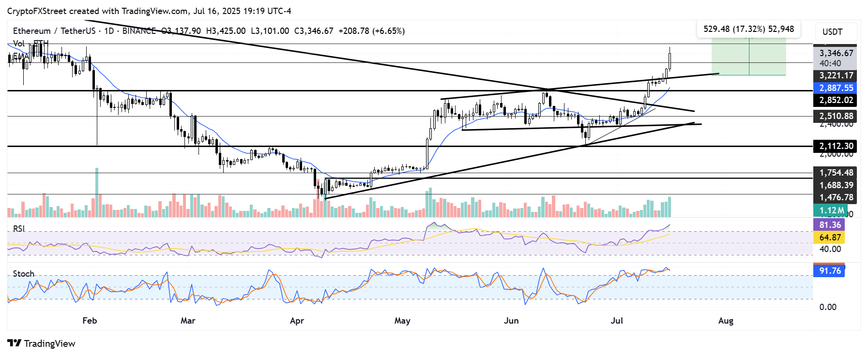Click the Apr marker on time axis
Screen dimensions: 868x356
click(297, 321)
